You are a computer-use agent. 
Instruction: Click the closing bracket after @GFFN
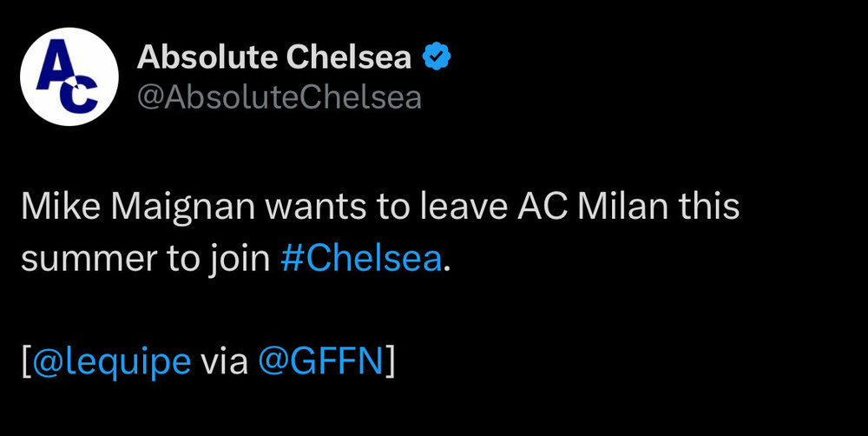point(390,363)
